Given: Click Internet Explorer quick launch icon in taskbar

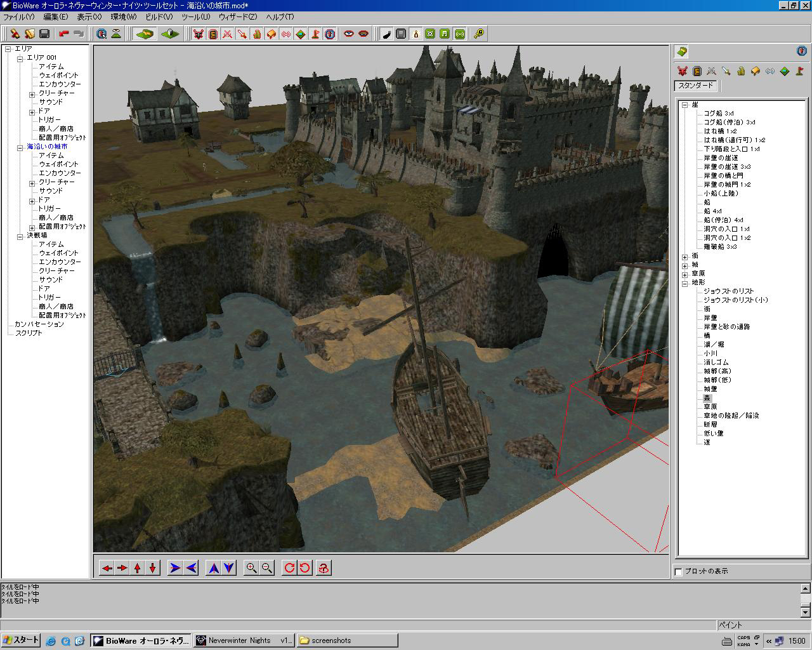Looking at the screenshot, I should 51,640.
